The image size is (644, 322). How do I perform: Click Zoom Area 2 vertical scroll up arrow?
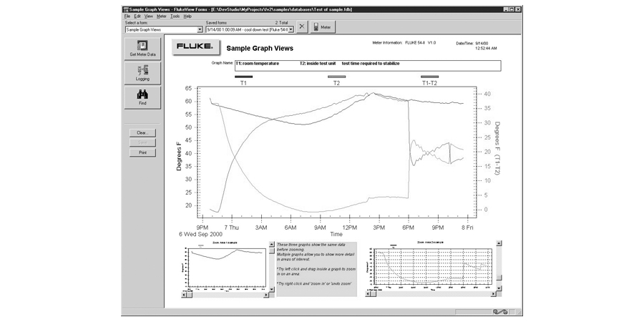click(x=499, y=243)
